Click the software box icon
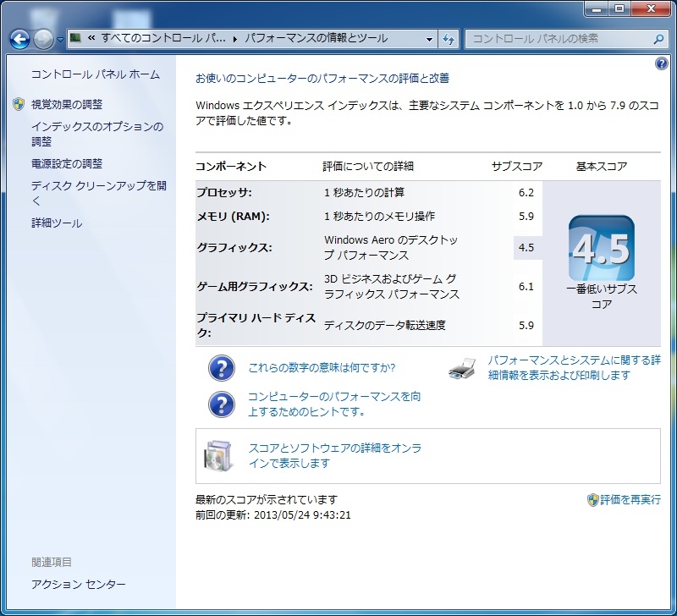This screenshot has height=616, width=677. pos(218,455)
